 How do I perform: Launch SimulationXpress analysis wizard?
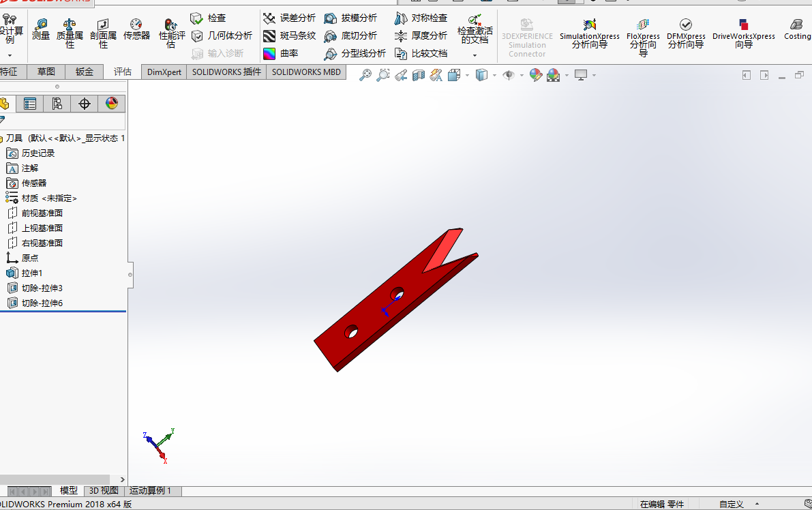pyautogui.click(x=589, y=33)
